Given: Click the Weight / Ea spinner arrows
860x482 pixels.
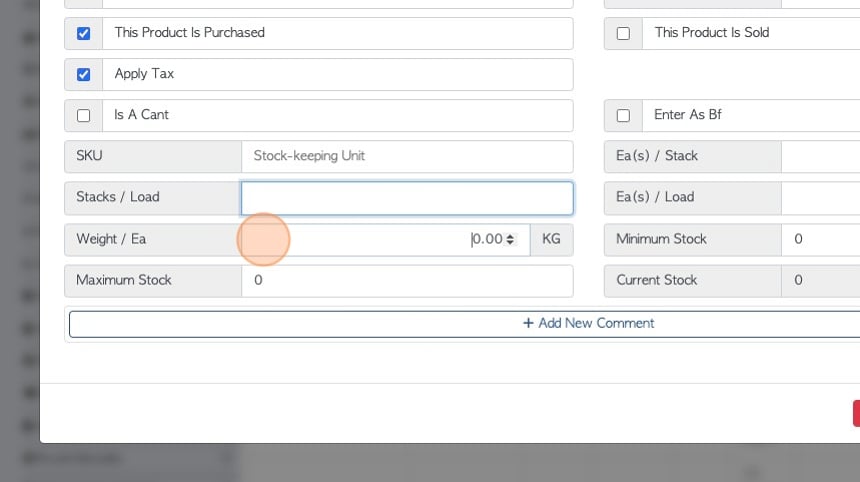Looking at the screenshot, I should [510, 240].
